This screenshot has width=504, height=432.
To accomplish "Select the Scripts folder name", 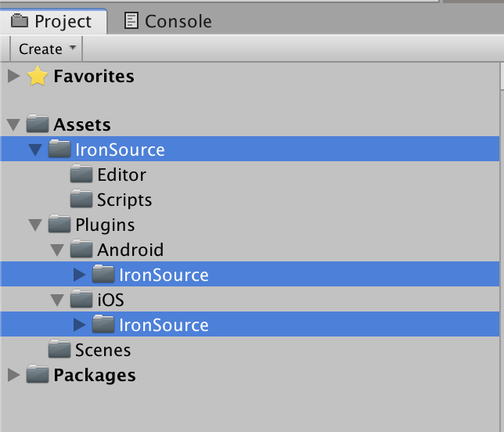I will pyautogui.click(x=124, y=200).
